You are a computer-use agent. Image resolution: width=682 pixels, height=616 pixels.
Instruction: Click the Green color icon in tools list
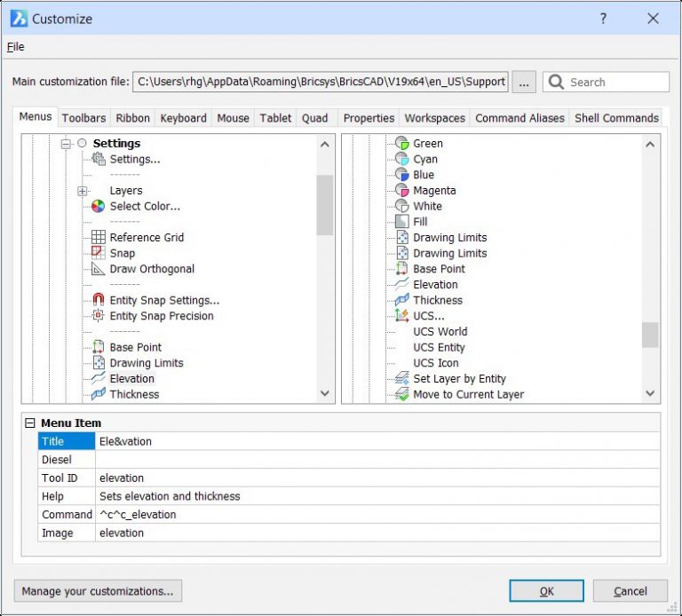(402, 143)
